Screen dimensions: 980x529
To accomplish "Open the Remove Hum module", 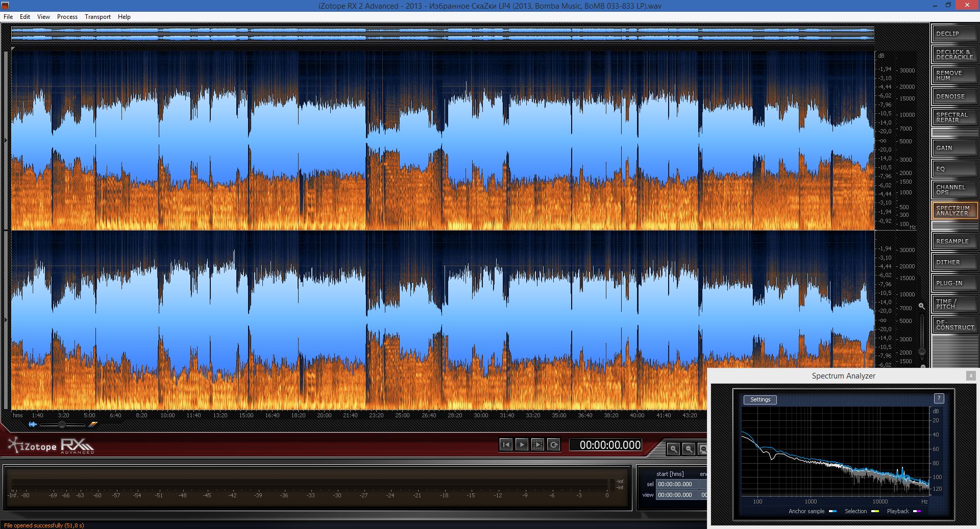I will point(954,75).
